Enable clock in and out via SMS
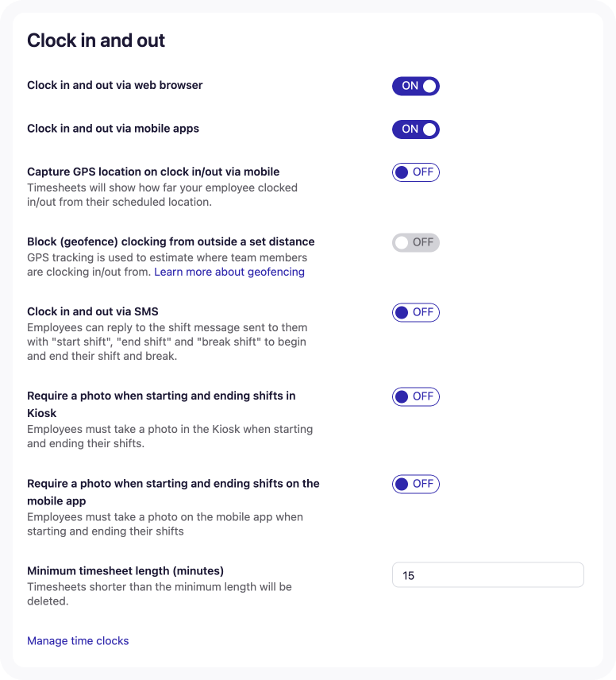The height and width of the screenshot is (680, 616). pyautogui.click(x=415, y=312)
